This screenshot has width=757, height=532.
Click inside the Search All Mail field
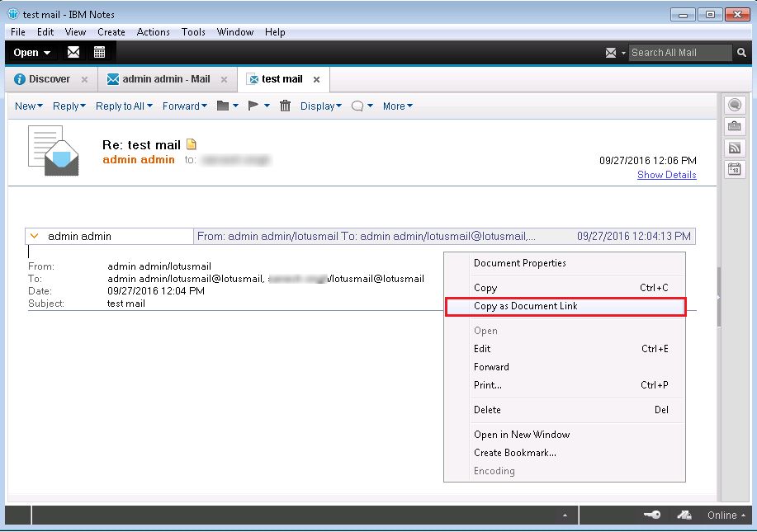679,53
